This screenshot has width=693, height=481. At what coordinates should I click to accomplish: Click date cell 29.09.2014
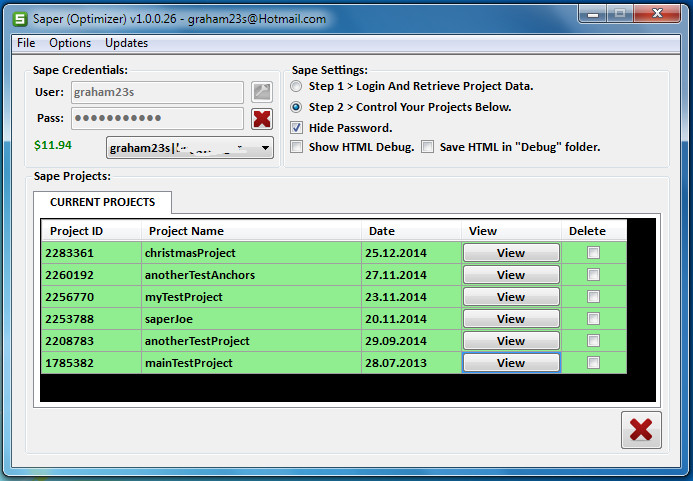(411, 341)
